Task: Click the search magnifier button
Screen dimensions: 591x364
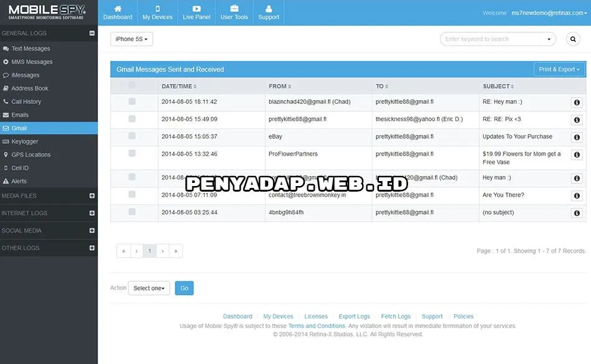Action: [573, 39]
